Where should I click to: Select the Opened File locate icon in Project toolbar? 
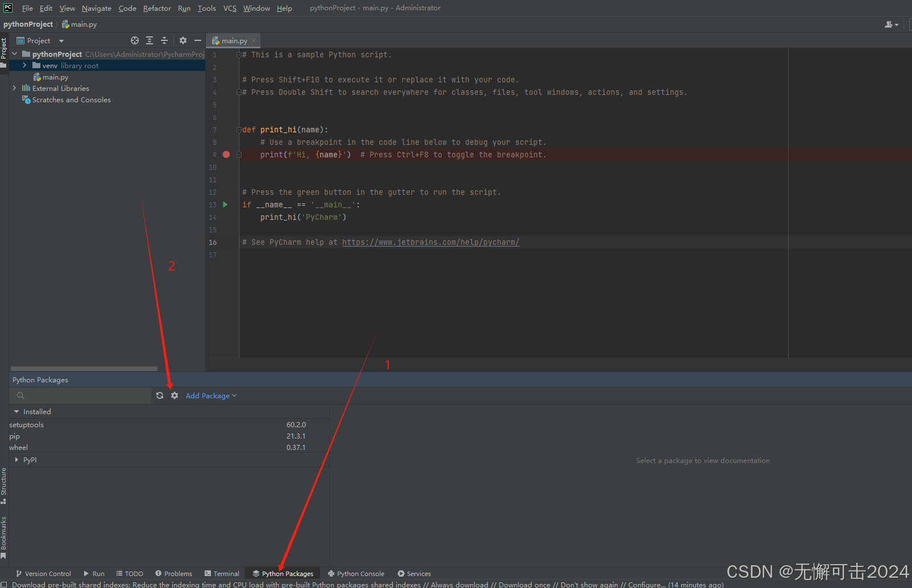click(135, 40)
